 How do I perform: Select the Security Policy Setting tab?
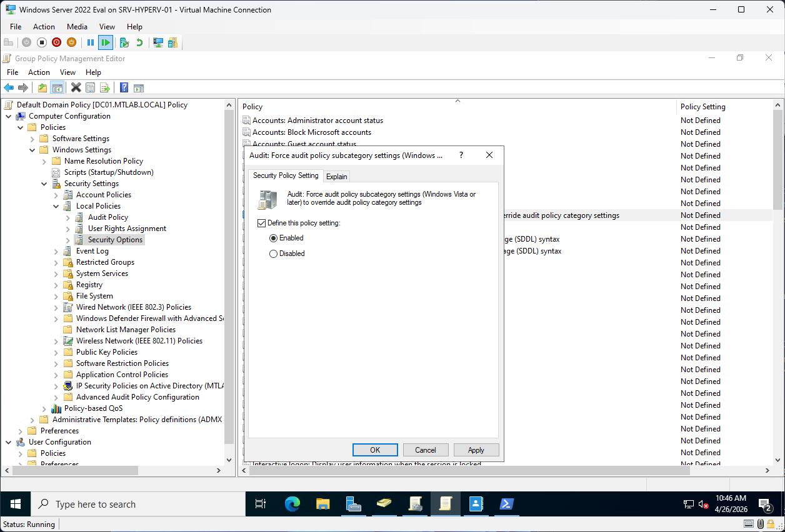coord(286,175)
